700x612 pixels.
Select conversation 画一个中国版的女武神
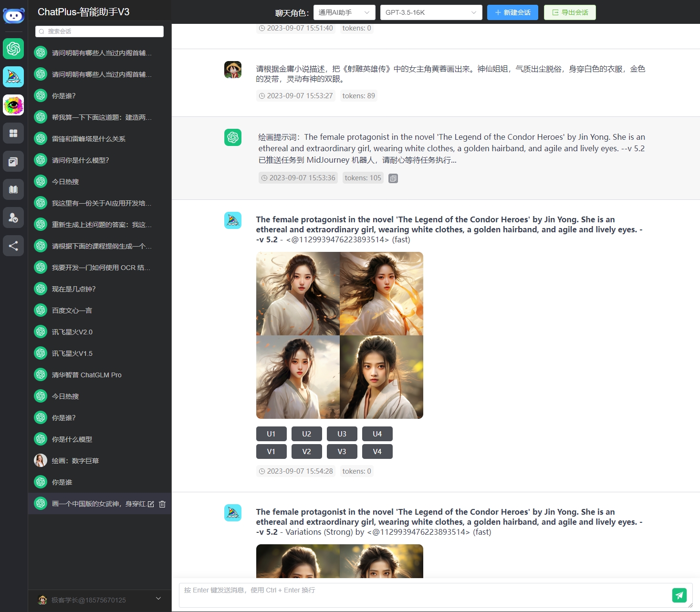tap(99, 503)
